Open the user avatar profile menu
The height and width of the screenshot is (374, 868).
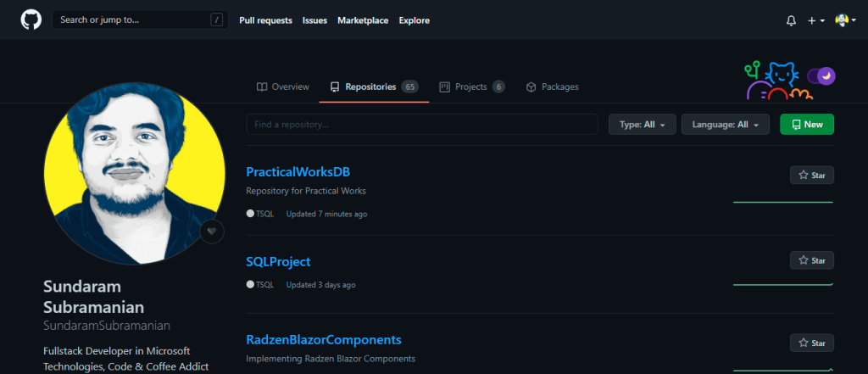click(844, 20)
